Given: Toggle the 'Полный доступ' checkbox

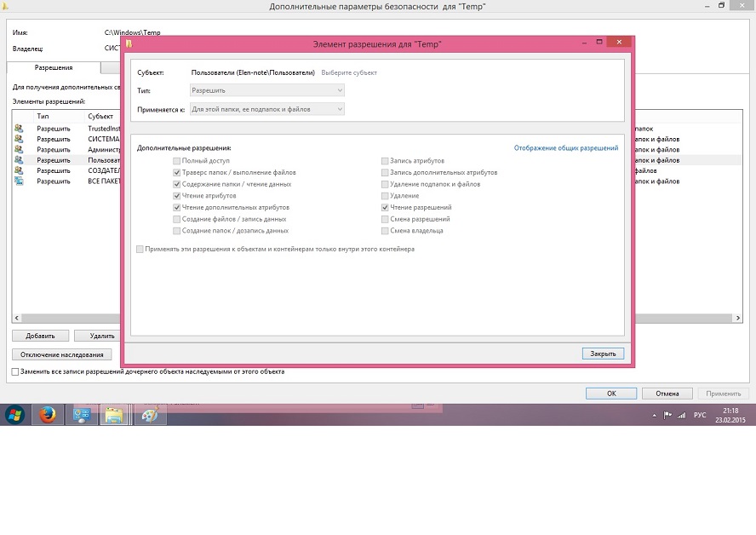Looking at the screenshot, I should [x=177, y=161].
